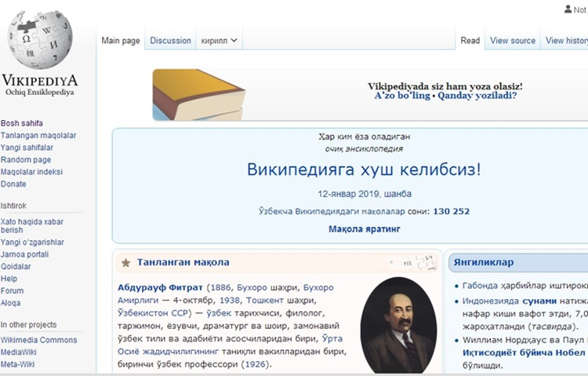Switch to the Discussion tab

(170, 41)
